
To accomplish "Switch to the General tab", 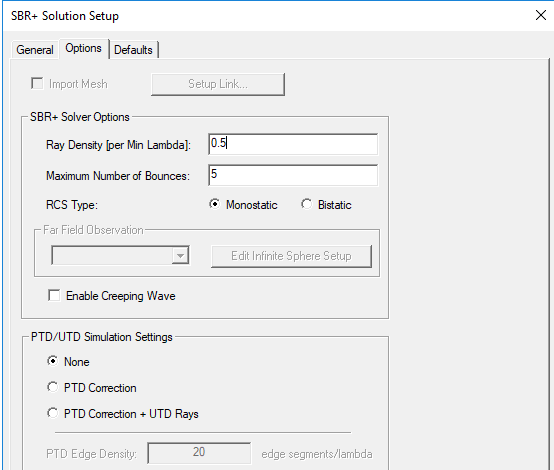I will tap(35, 50).
